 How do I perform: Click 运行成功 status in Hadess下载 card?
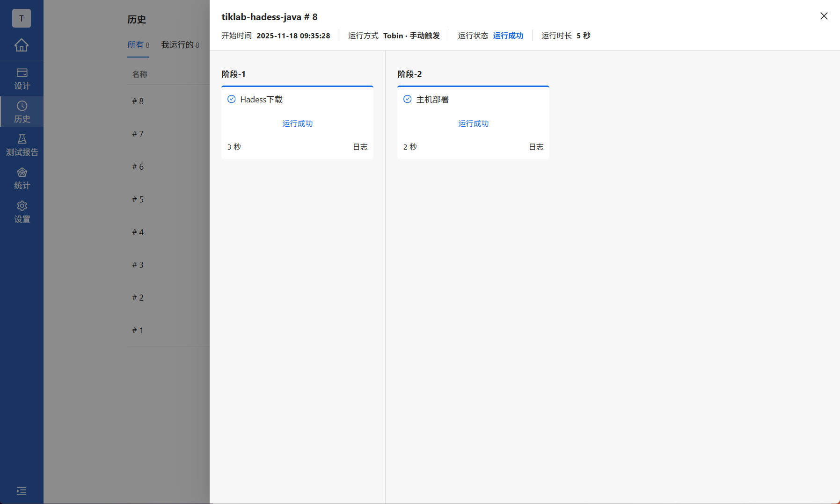(298, 123)
